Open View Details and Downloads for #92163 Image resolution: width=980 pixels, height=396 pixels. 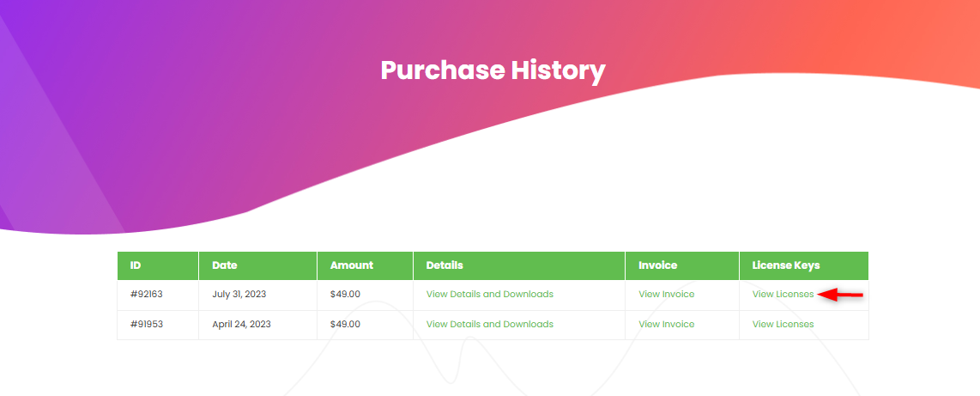(489, 294)
